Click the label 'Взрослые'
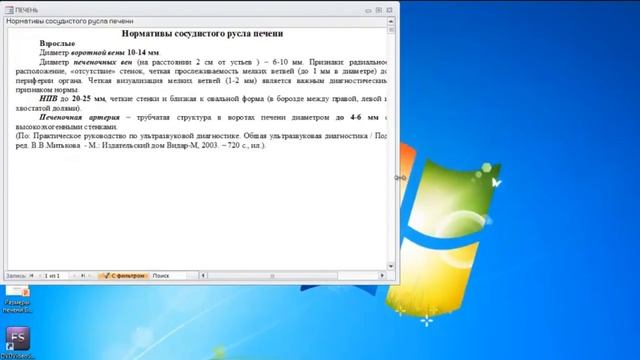The width and height of the screenshot is (640, 360). pos(57,43)
